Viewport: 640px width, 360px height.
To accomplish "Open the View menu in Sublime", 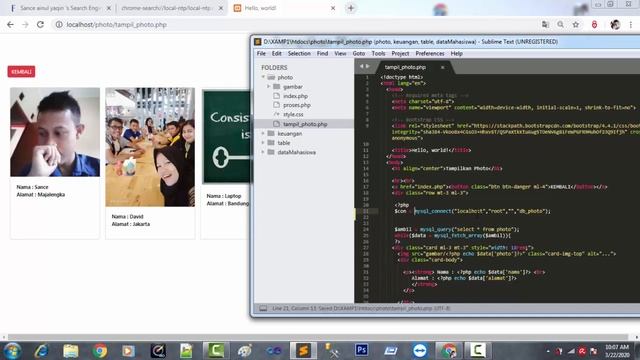I will coord(340,53).
